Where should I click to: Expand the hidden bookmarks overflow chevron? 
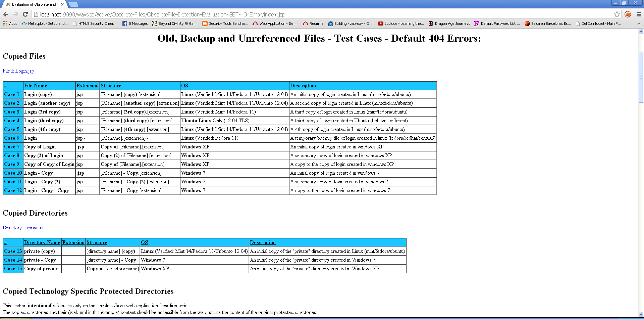click(x=639, y=24)
